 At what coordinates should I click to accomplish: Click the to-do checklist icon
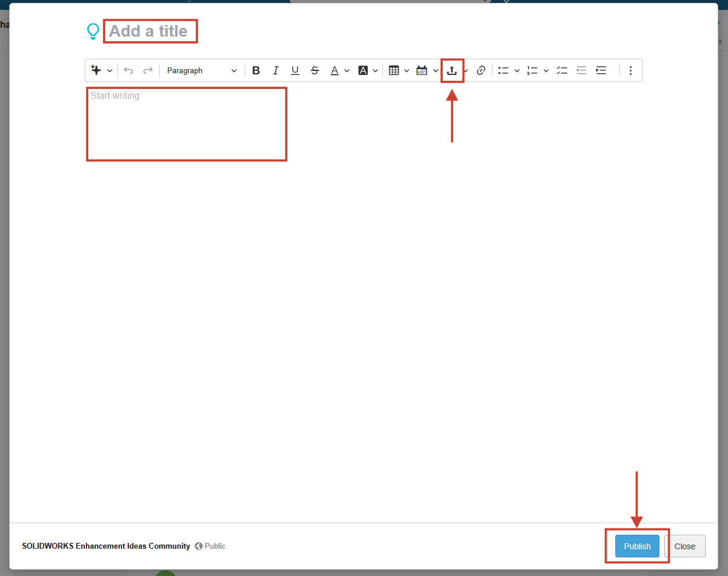(562, 70)
